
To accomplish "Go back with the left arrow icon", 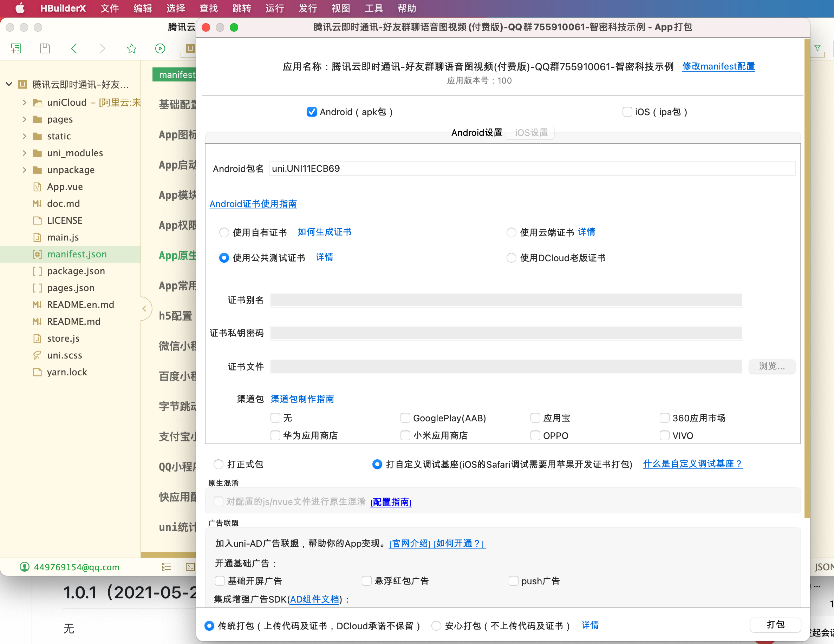I will click(x=74, y=48).
